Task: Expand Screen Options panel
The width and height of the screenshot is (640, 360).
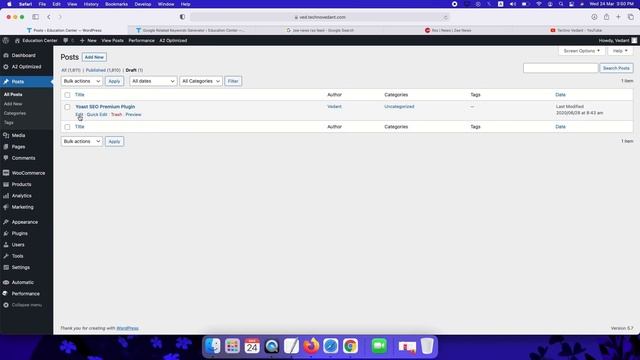Action: (582, 51)
